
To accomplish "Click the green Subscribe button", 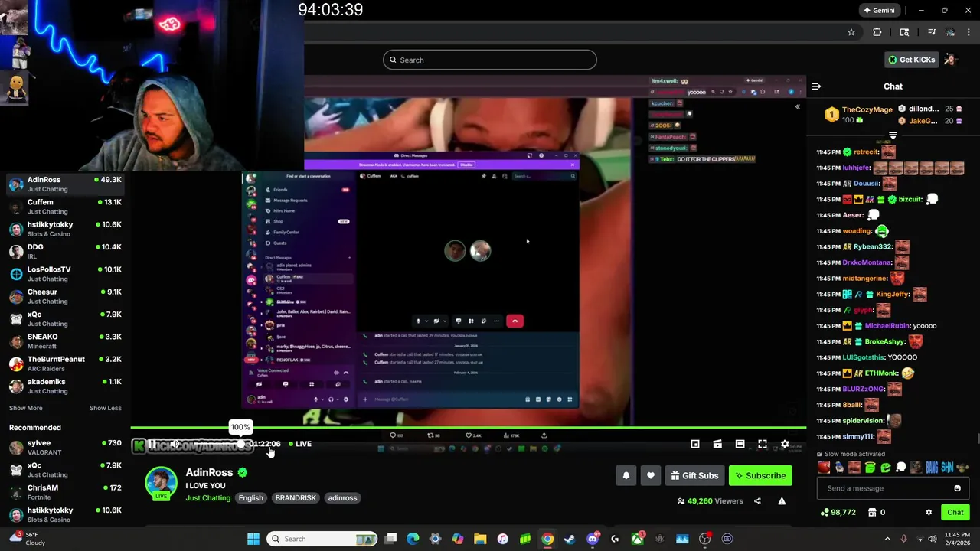I will tap(760, 475).
